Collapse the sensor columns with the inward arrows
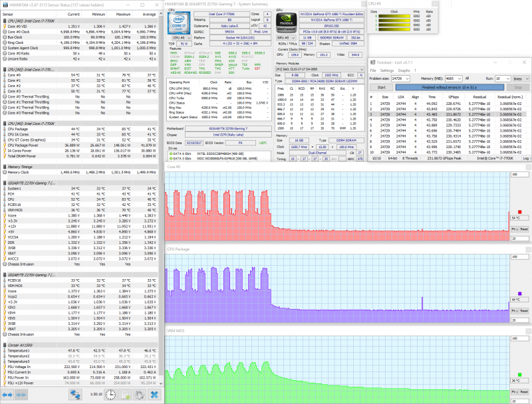The width and height of the screenshot is (532, 404). pos(21,395)
